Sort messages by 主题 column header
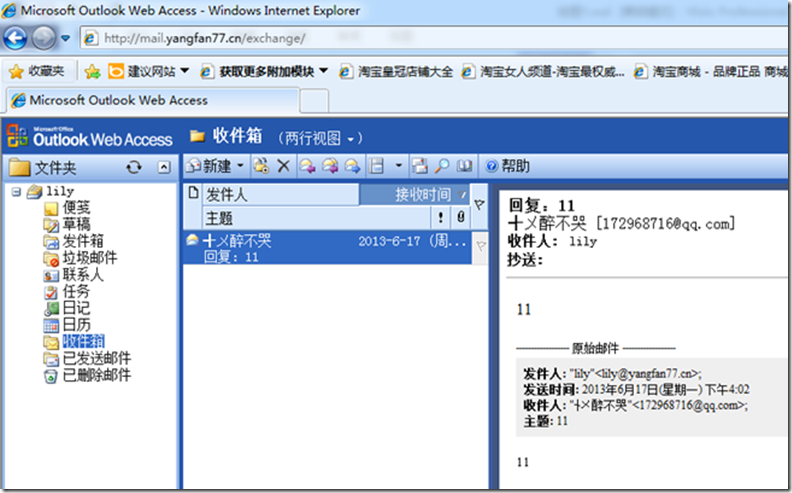The height and width of the screenshot is (493, 792). click(x=317, y=218)
